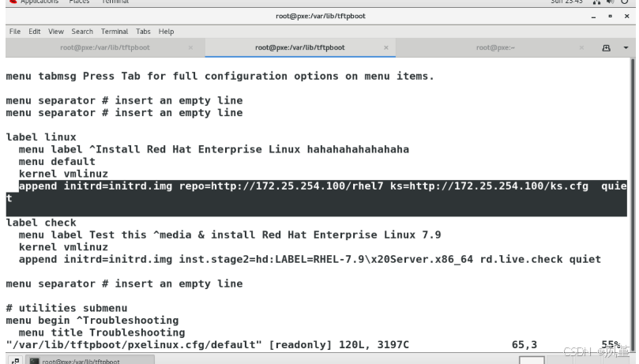Click 'menu label Test this ^media' line

click(x=229, y=235)
